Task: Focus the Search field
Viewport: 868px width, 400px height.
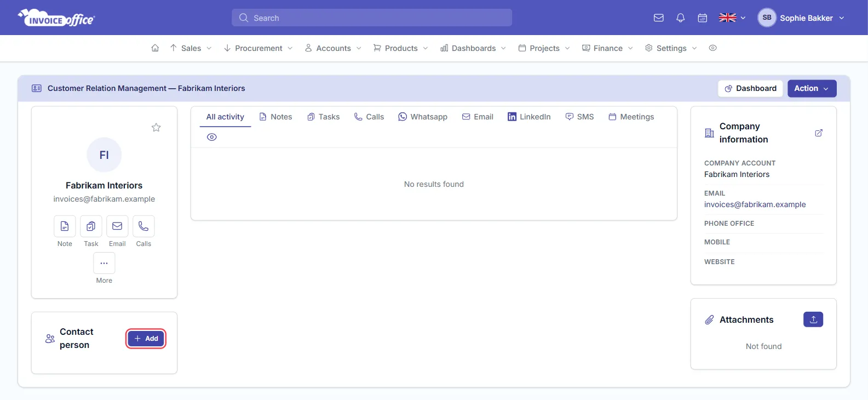Action: (372, 18)
